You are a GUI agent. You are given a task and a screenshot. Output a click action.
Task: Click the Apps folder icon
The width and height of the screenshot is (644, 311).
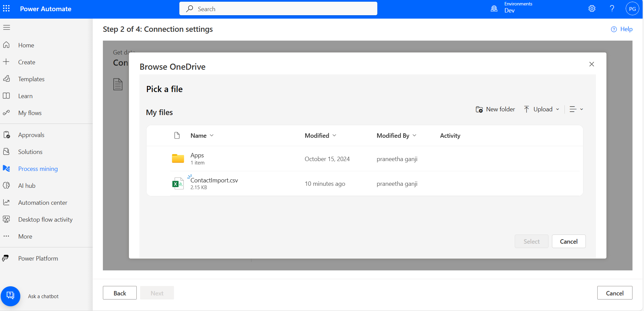click(178, 158)
